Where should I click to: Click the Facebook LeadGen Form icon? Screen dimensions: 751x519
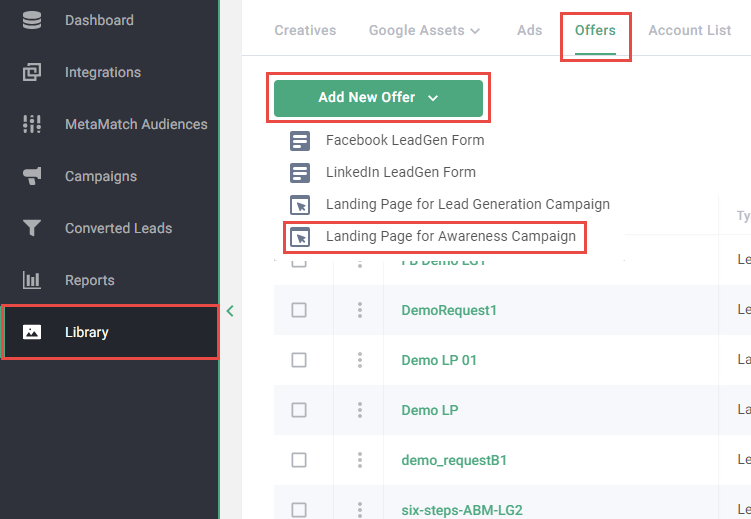tap(299, 140)
